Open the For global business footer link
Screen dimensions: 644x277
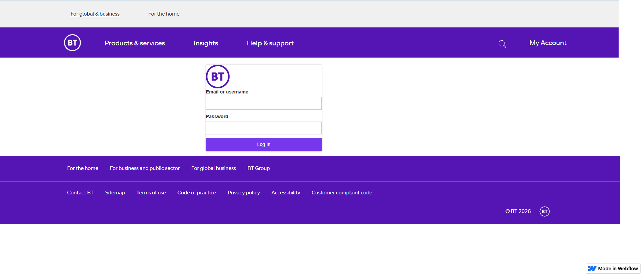tap(214, 168)
